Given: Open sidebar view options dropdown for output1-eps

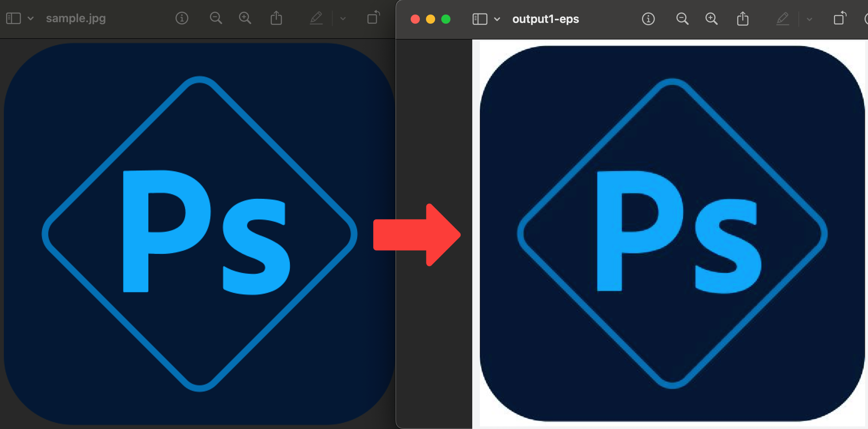Looking at the screenshot, I should [x=497, y=19].
